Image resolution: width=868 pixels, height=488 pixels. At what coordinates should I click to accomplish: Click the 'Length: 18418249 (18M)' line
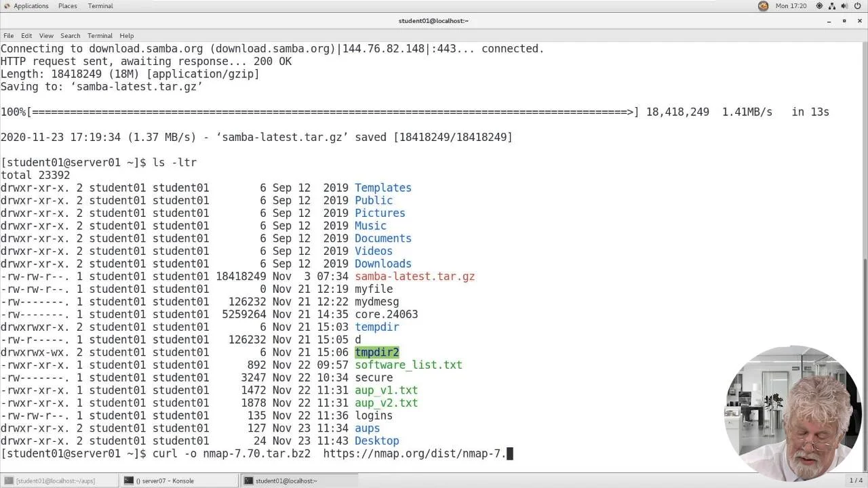coord(130,74)
